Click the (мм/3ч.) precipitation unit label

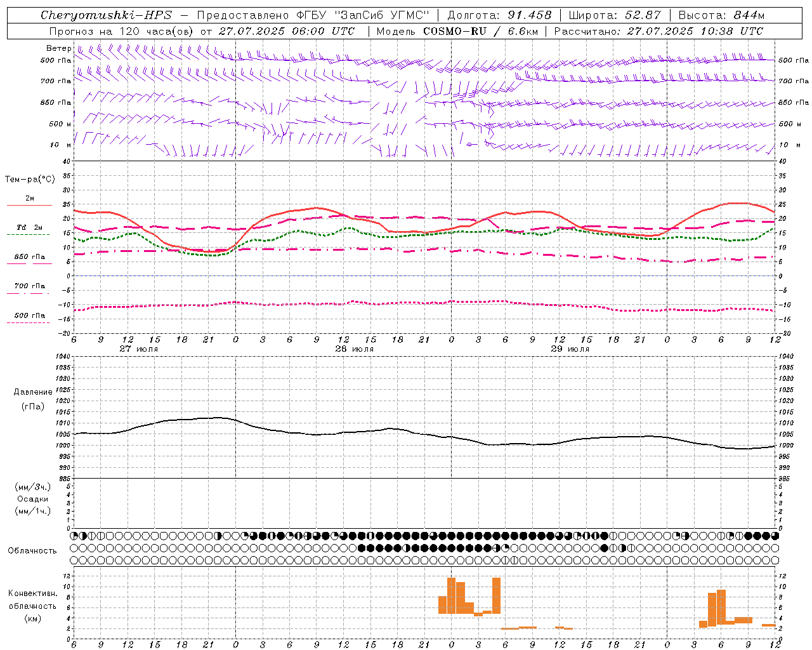pyautogui.click(x=32, y=487)
